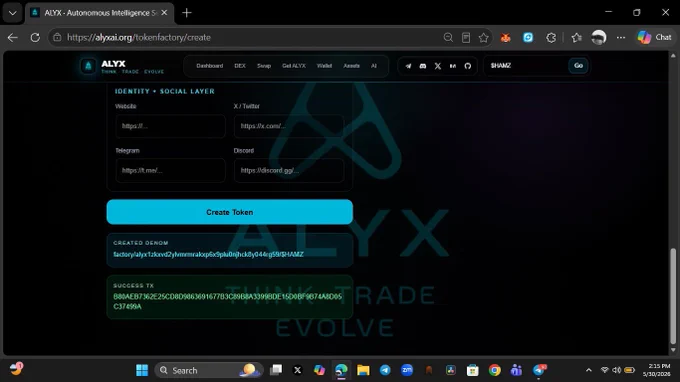Add this page to favorites with the star icon
The image size is (680, 382).
[x=484, y=38]
